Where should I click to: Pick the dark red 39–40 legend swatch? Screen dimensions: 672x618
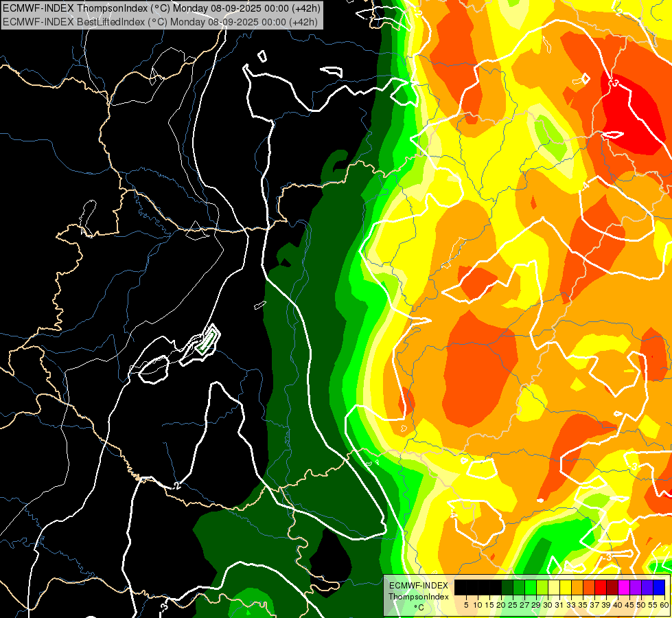pyautogui.click(x=612, y=587)
